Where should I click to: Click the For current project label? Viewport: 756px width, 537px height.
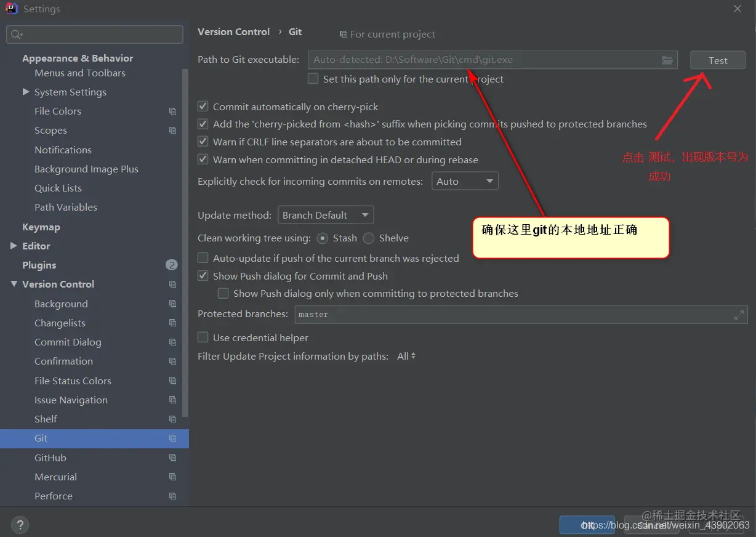(393, 34)
